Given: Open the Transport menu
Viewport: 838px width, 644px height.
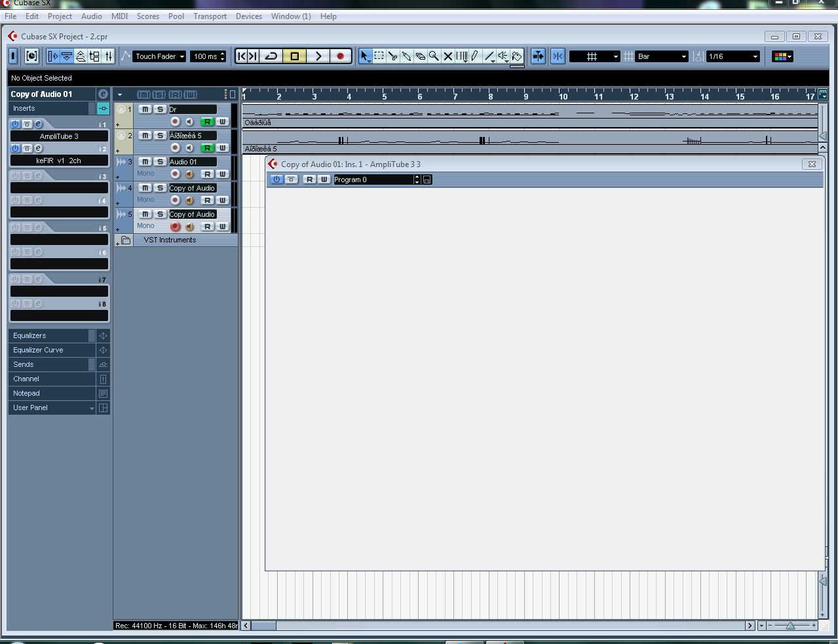Looking at the screenshot, I should pos(210,16).
